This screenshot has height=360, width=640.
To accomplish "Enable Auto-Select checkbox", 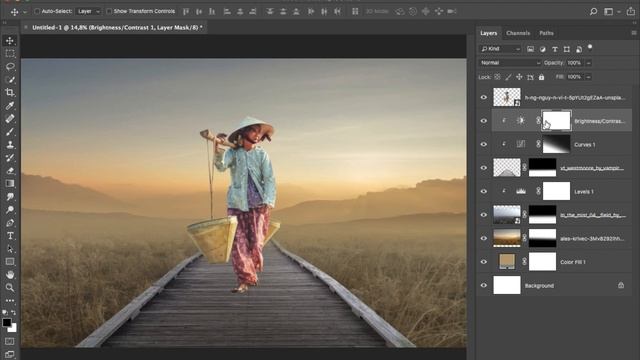I will click(37, 11).
